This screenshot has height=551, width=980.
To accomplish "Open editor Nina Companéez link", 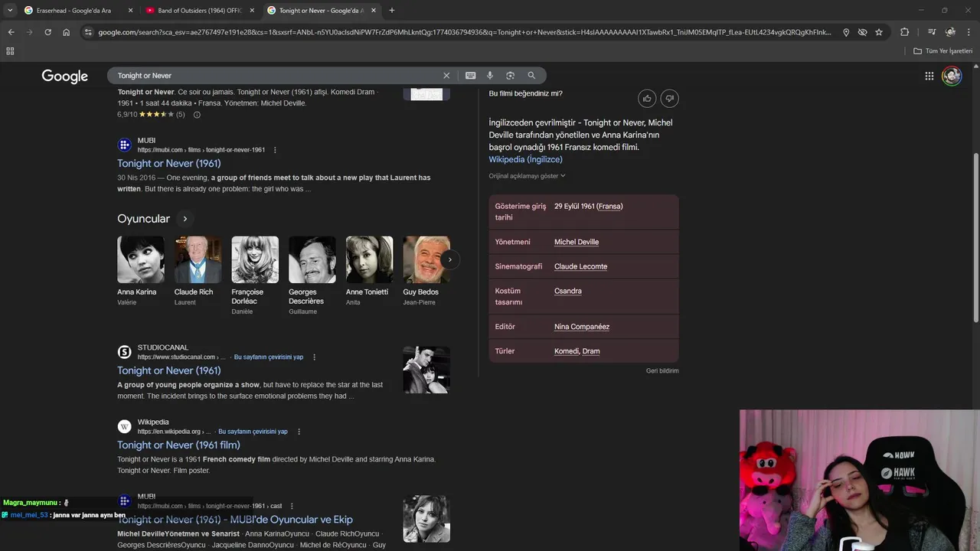I will [582, 327].
